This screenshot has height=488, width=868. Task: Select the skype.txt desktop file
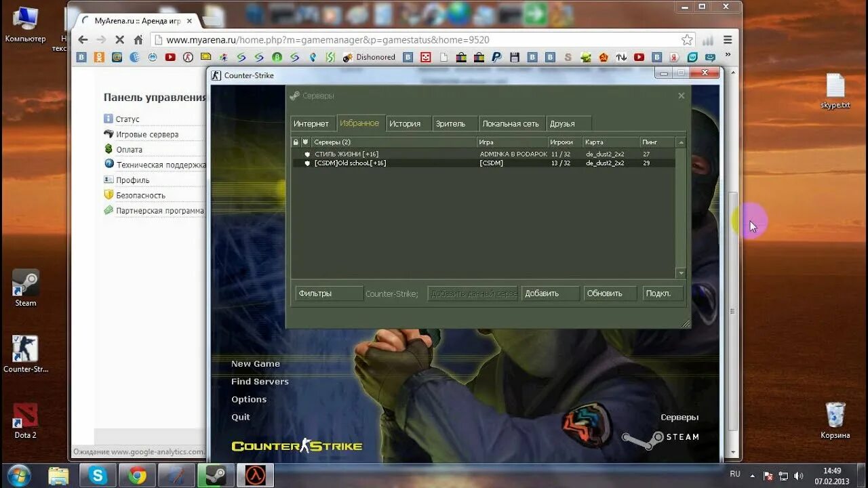tap(835, 91)
